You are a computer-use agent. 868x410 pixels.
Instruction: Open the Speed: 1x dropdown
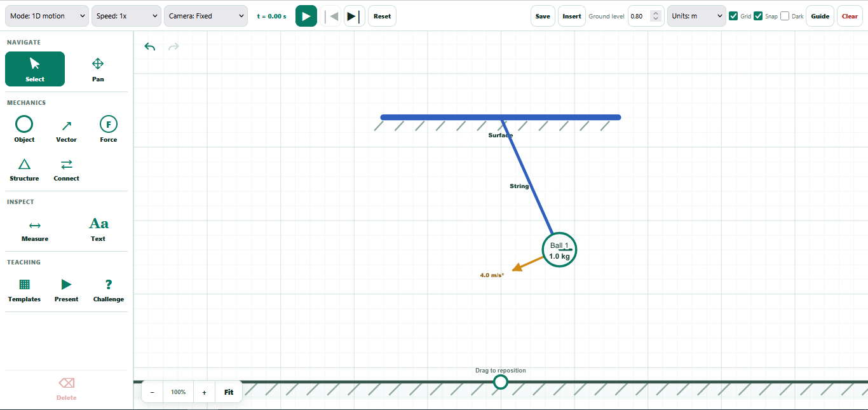tap(126, 16)
